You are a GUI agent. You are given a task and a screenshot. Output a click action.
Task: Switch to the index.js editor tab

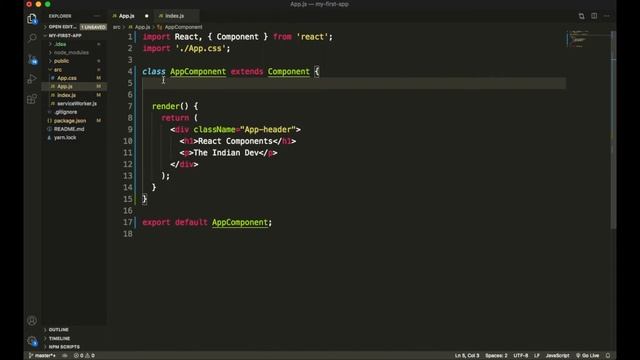(x=174, y=16)
